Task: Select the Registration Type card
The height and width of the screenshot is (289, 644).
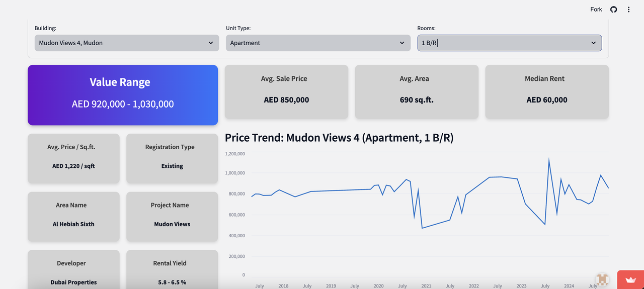Action: pyautogui.click(x=172, y=158)
